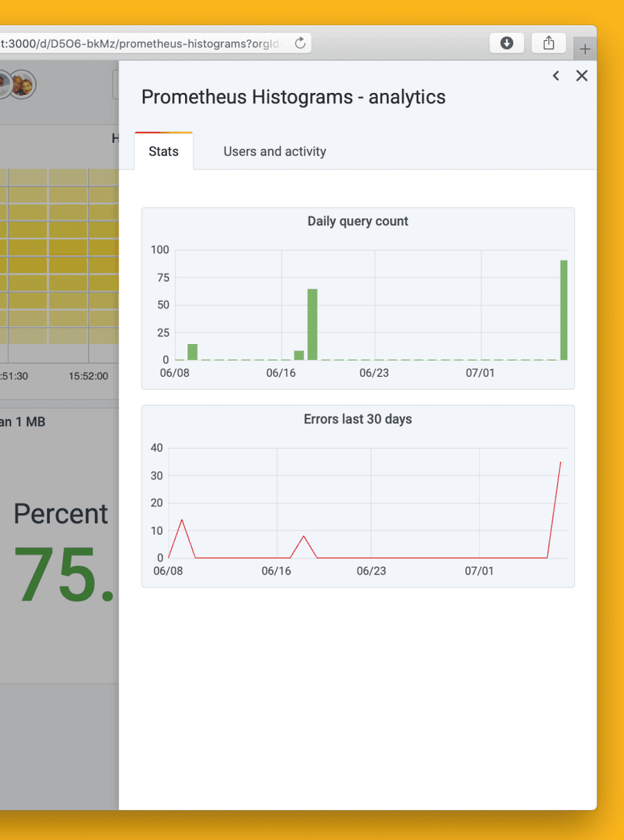Viewport: 624px width, 840px height.
Task: Open a new browser tab with the plus icon
Action: [586, 47]
